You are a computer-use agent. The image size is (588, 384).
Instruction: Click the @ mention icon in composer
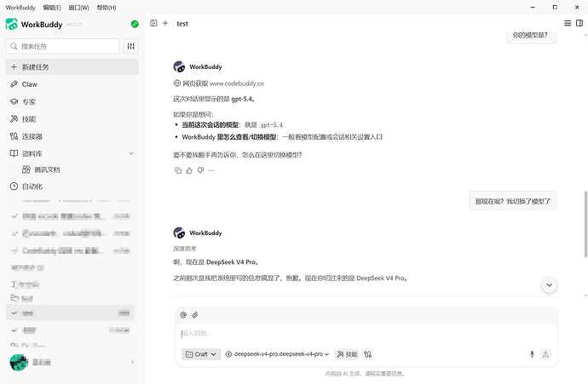[x=183, y=315]
